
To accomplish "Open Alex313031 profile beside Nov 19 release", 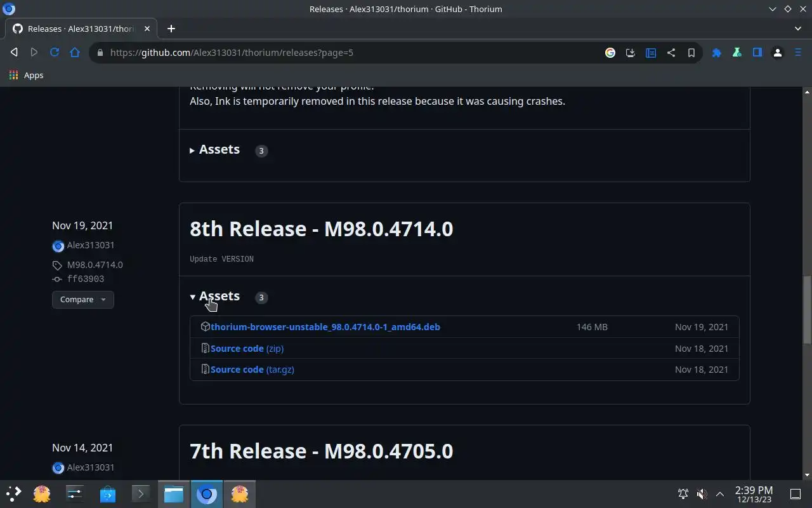I will (91, 245).
